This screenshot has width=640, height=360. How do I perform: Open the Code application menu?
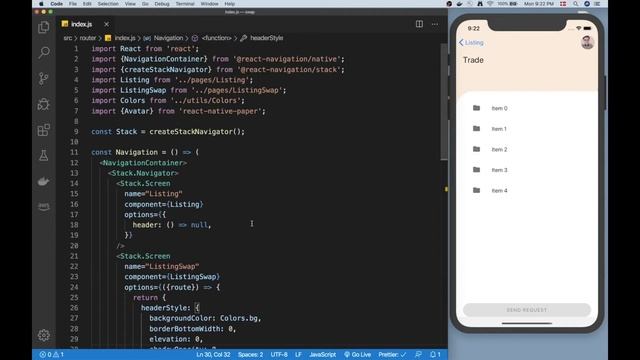tap(56, 4)
